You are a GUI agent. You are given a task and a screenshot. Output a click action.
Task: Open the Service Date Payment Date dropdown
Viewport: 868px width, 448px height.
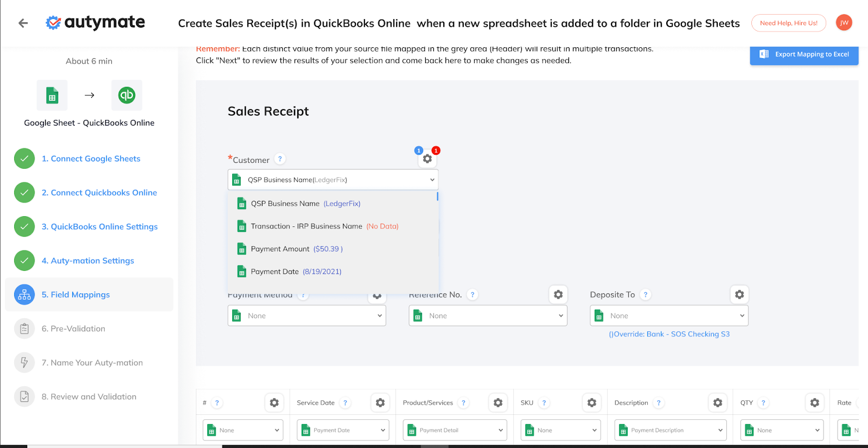(343, 430)
